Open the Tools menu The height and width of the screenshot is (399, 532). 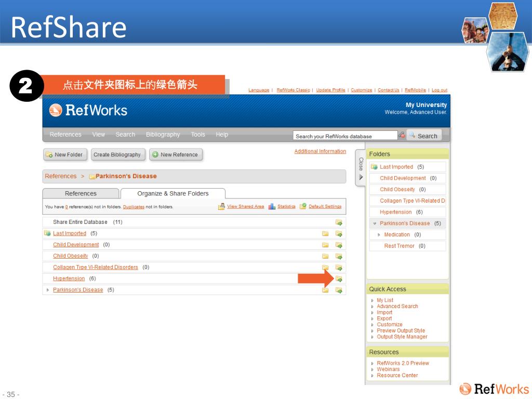pos(198,135)
